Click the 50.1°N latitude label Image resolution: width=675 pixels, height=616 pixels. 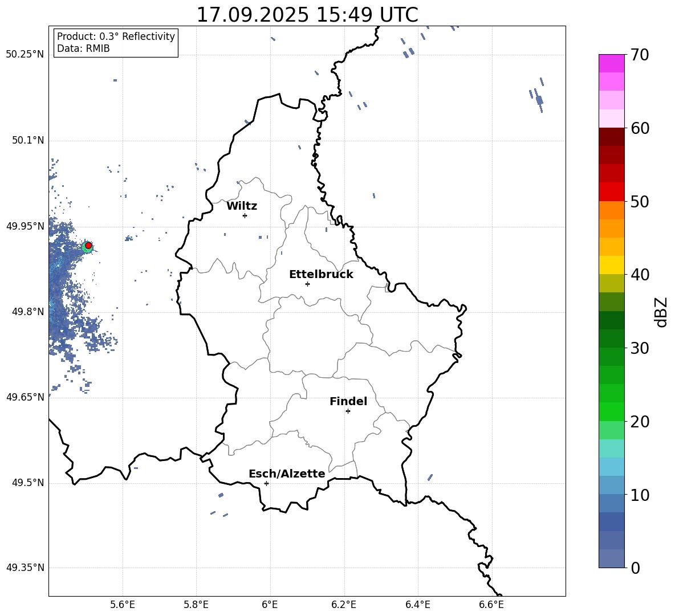point(27,141)
